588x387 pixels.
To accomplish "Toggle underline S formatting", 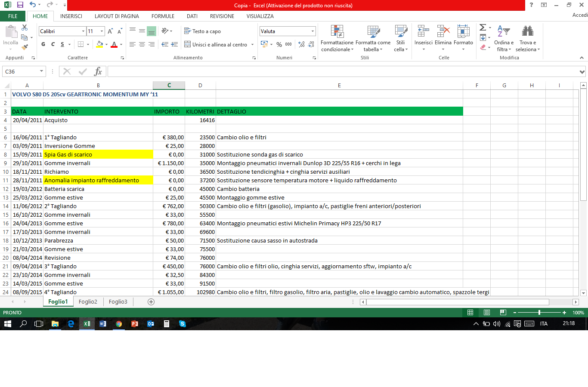I will click(x=62, y=44).
